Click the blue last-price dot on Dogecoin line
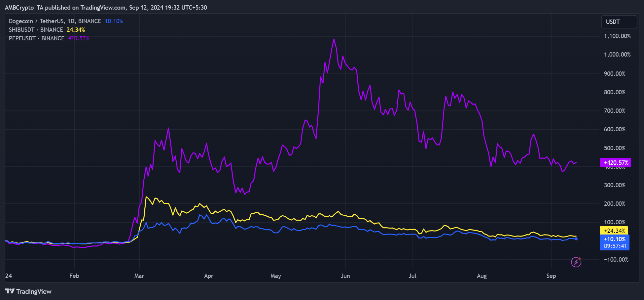This screenshot has width=644, height=300. coord(576,239)
